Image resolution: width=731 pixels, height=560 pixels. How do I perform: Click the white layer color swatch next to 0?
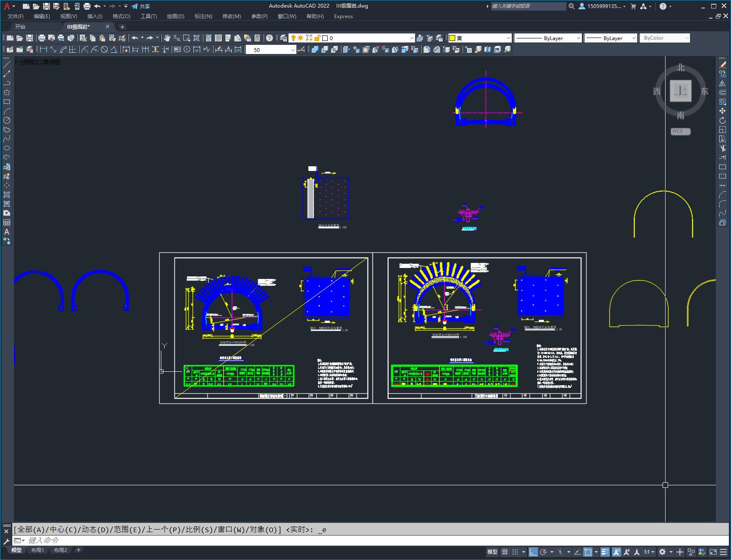pyautogui.click(x=325, y=38)
